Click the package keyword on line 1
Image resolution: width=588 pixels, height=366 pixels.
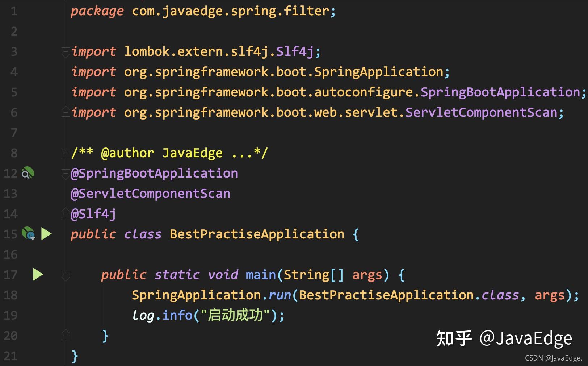[97, 11]
